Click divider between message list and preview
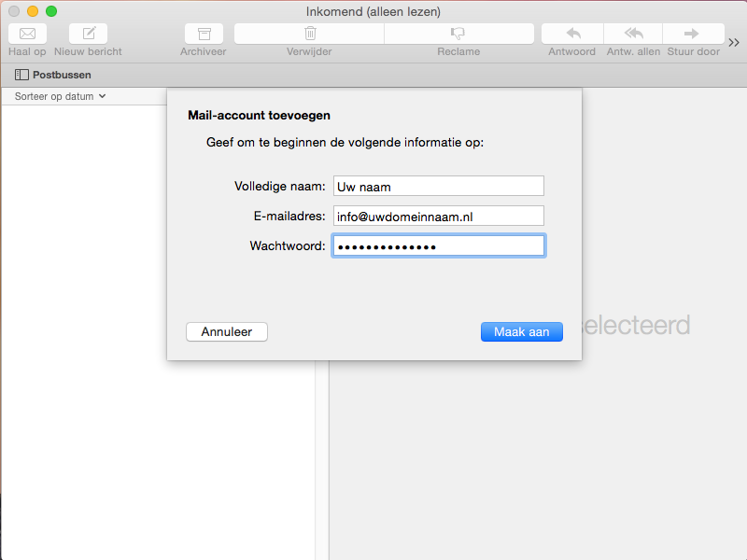The height and width of the screenshot is (560, 747). pyautogui.click(x=322, y=448)
